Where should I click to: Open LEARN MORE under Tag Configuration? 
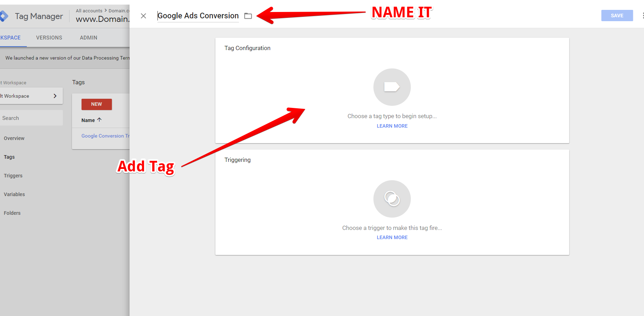(392, 126)
